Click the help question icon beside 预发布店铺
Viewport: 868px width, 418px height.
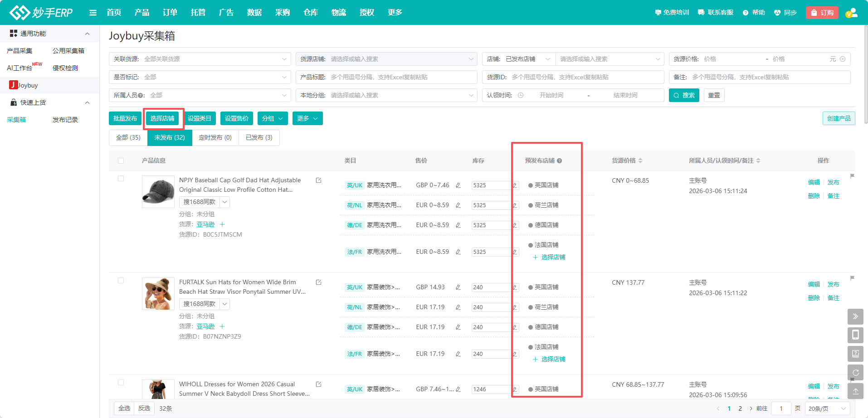(x=560, y=161)
